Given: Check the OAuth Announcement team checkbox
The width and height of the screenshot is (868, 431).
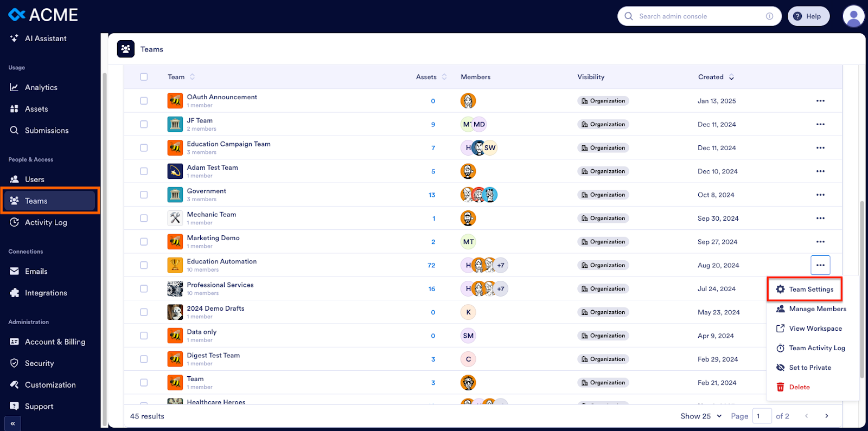Looking at the screenshot, I should 144,101.
